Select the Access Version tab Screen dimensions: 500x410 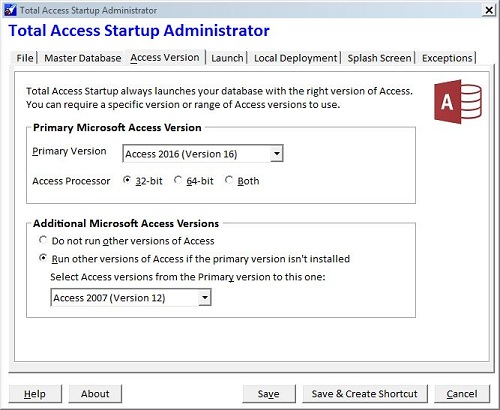click(x=165, y=58)
